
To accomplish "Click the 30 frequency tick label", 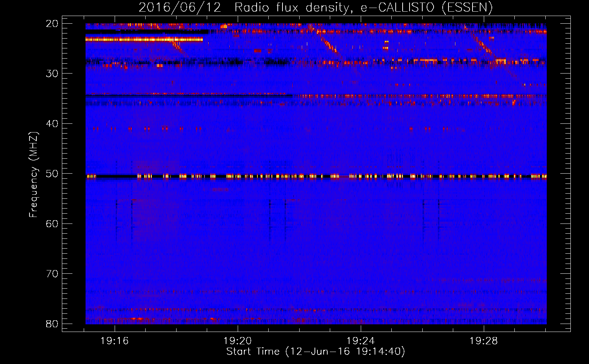I will point(52,74).
